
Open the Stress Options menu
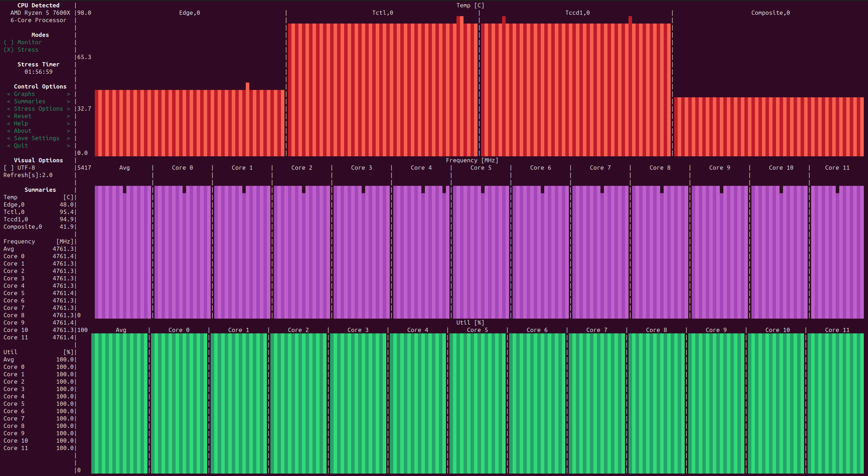tap(38, 109)
